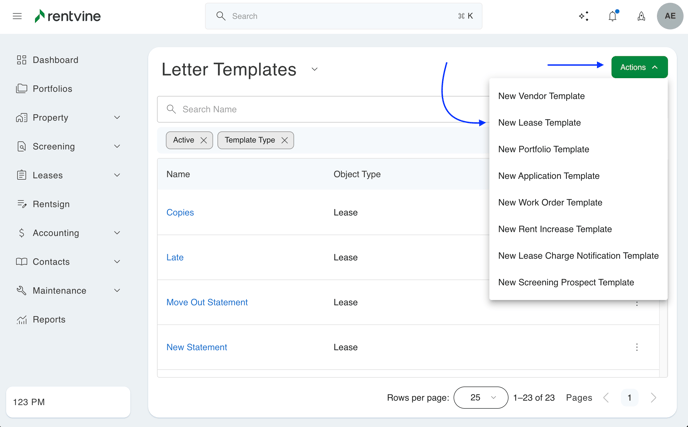Click the Dashboard icon in sidebar
688x427 pixels.
(x=22, y=60)
